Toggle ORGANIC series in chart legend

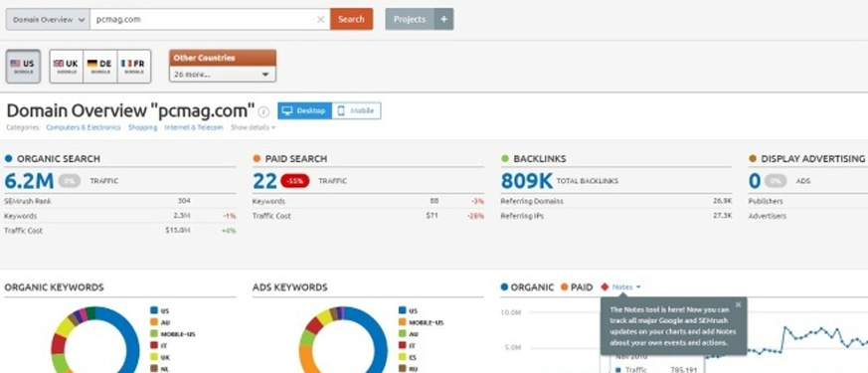527,287
